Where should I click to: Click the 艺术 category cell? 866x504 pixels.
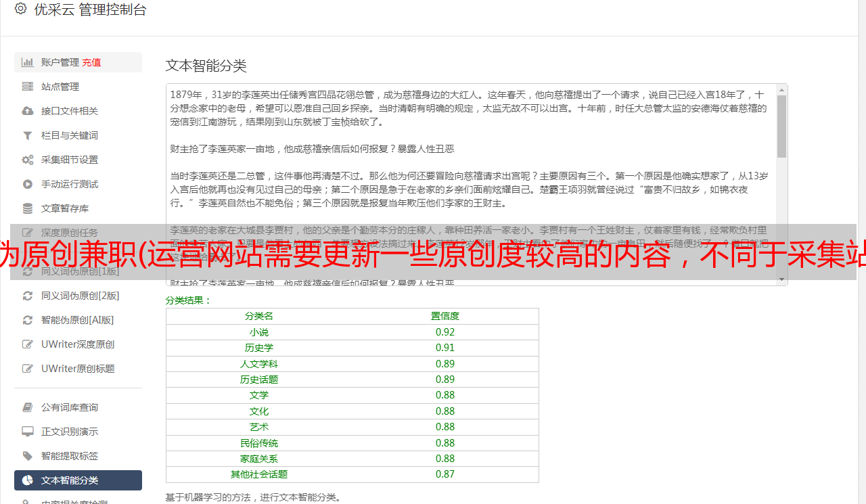pos(259,427)
